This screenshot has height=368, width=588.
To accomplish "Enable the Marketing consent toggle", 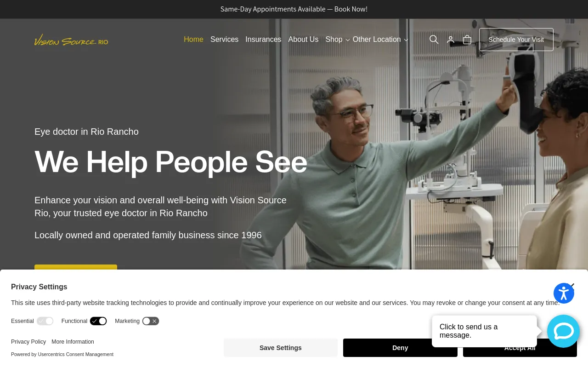I will pyautogui.click(x=151, y=321).
